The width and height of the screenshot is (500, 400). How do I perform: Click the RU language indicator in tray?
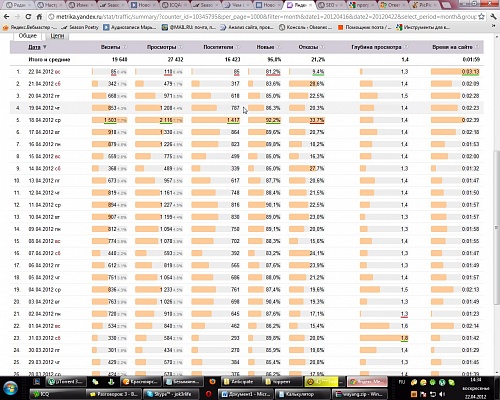pyautogui.click(x=401, y=382)
